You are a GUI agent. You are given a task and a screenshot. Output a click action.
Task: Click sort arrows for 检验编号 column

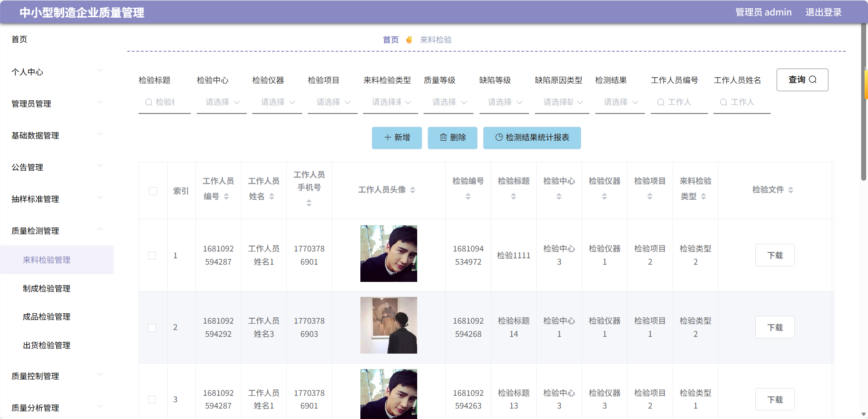tap(468, 196)
